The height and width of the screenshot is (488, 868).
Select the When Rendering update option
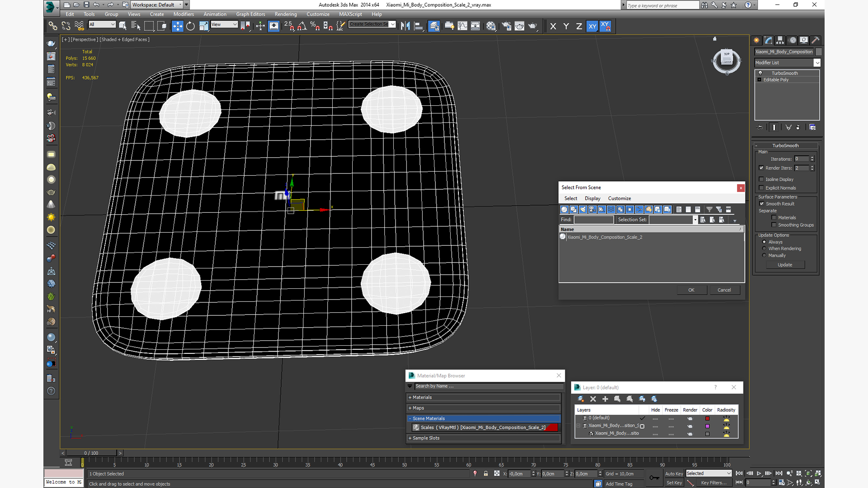point(764,249)
